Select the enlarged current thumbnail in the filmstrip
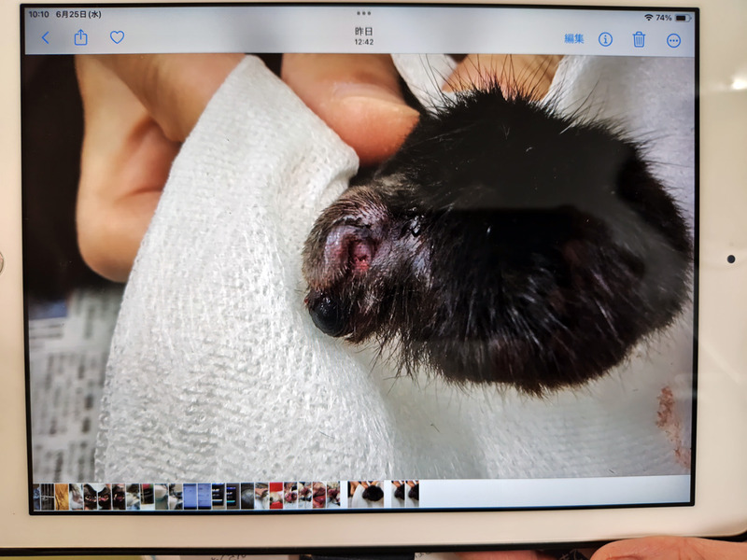 coord(366,494)
